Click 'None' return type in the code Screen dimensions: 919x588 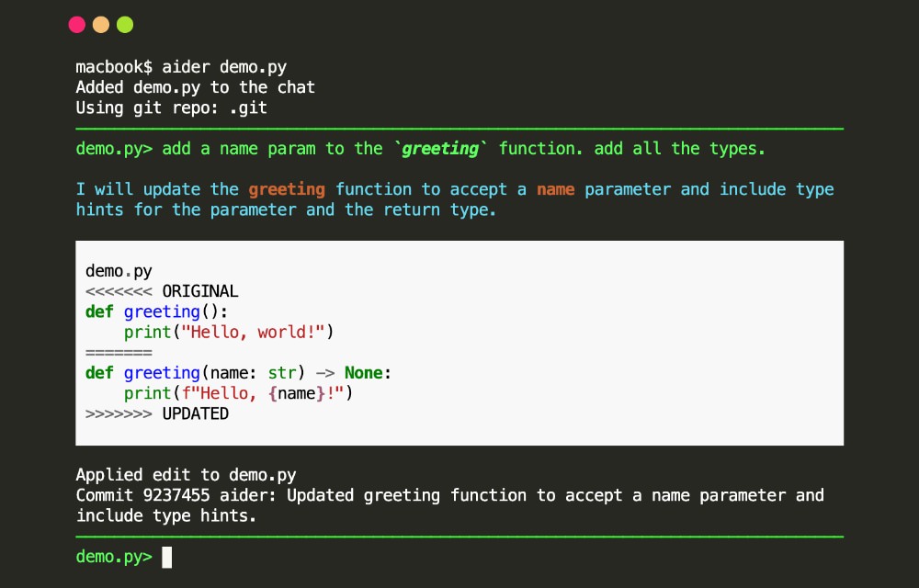pyautogui.click(x=363, y=373)
